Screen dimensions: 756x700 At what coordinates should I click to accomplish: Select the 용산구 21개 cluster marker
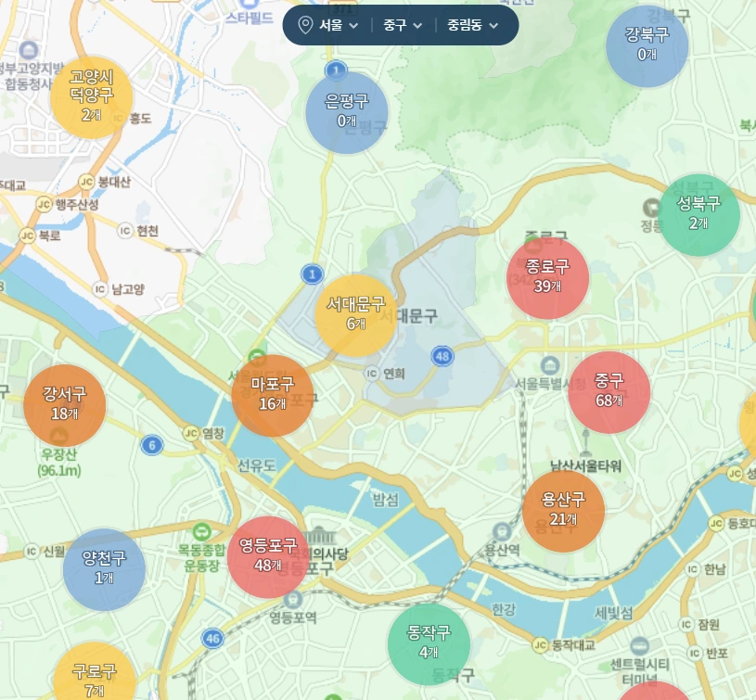point(564,511)
